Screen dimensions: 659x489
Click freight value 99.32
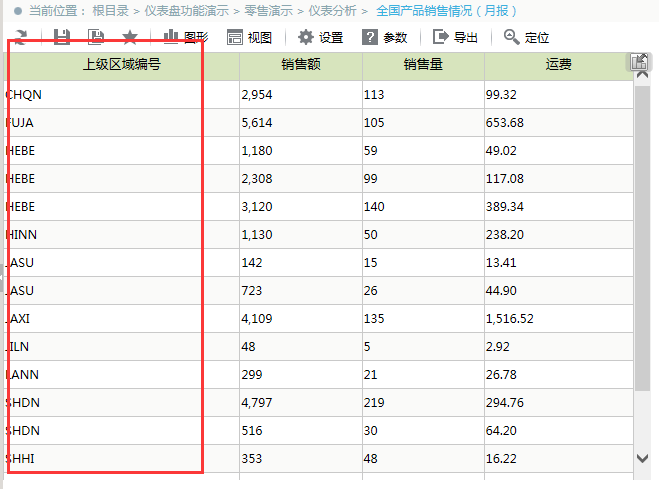pyautogui.click(x=559, y=95)
